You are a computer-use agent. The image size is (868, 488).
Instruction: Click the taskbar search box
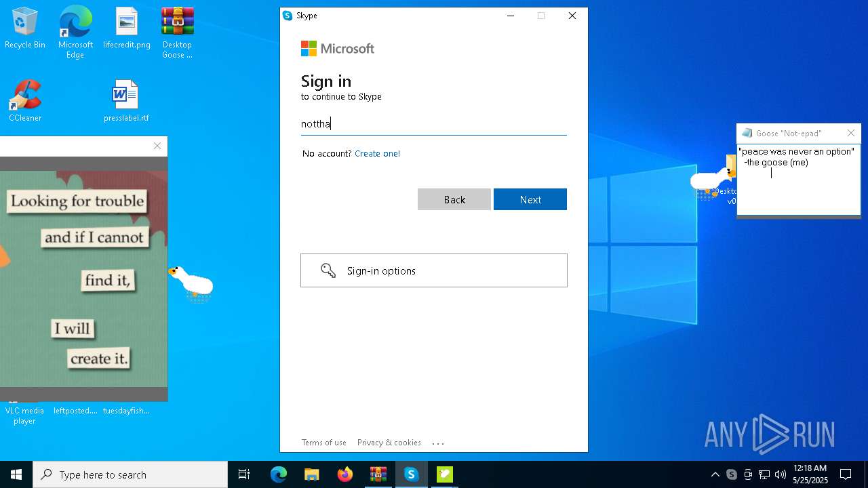tap(130, 474)
